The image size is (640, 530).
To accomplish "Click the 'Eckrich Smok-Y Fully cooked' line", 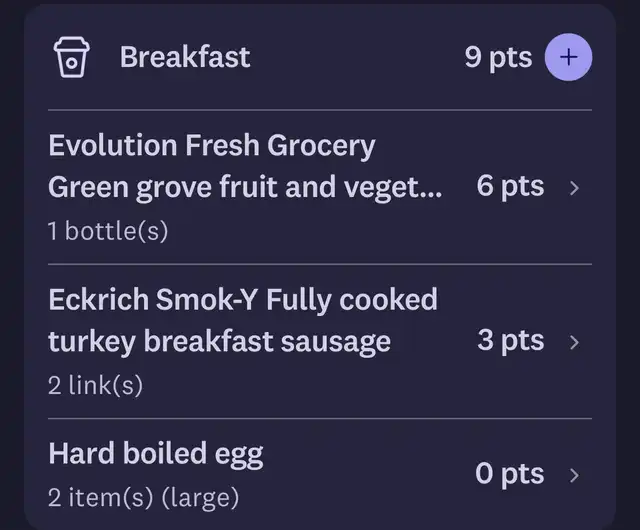I will pyautogui.click(x=243, y=300).
